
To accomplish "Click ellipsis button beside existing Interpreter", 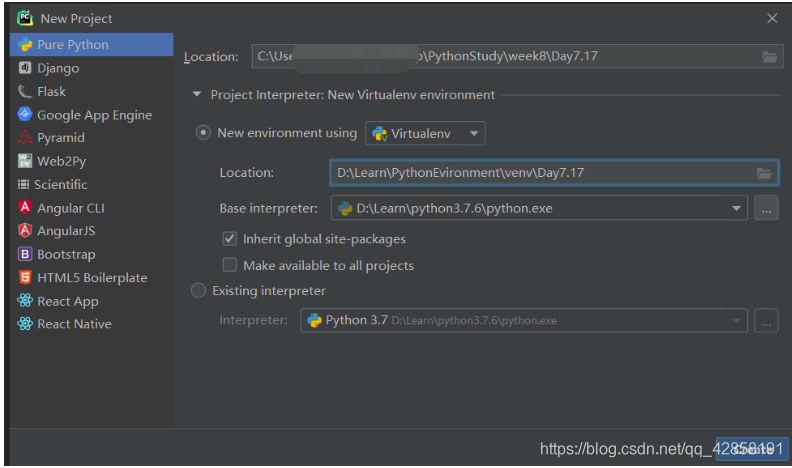I will pos(766,321).
